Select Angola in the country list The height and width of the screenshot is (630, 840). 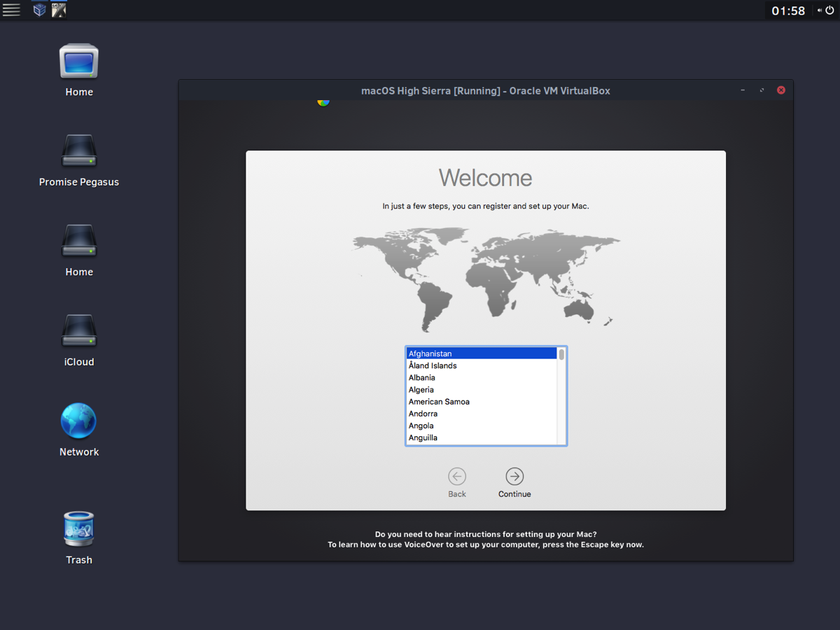click(x=482, y=426)
